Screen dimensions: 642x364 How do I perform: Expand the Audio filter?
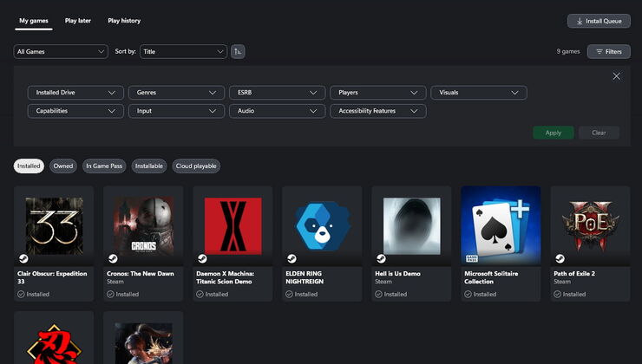pos(278,111)
